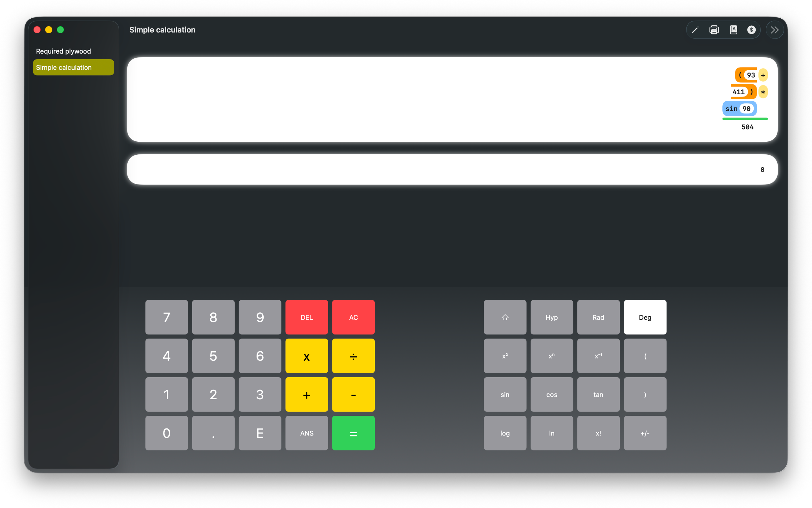This screenshot has width=812, height=508.
Task: Switch angle mode to Rad
Action: [x=598, y=317]
